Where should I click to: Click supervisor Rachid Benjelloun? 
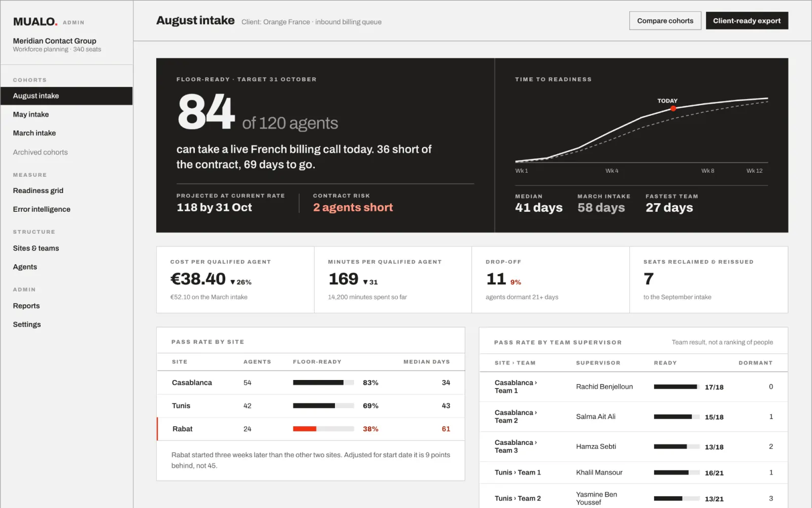click(604, 387)
